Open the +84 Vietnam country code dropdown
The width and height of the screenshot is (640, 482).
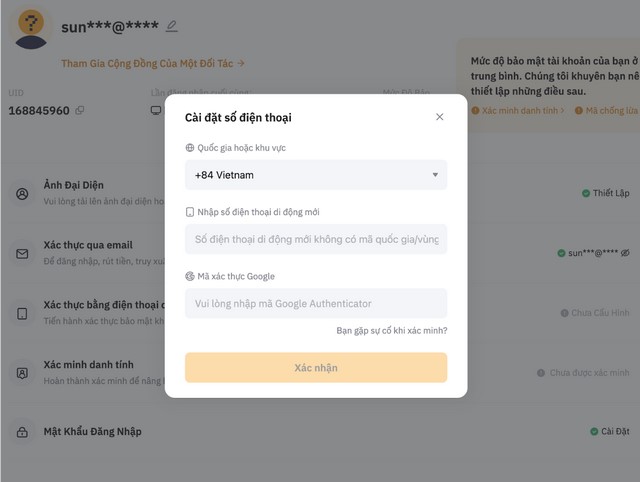(316, 175)
